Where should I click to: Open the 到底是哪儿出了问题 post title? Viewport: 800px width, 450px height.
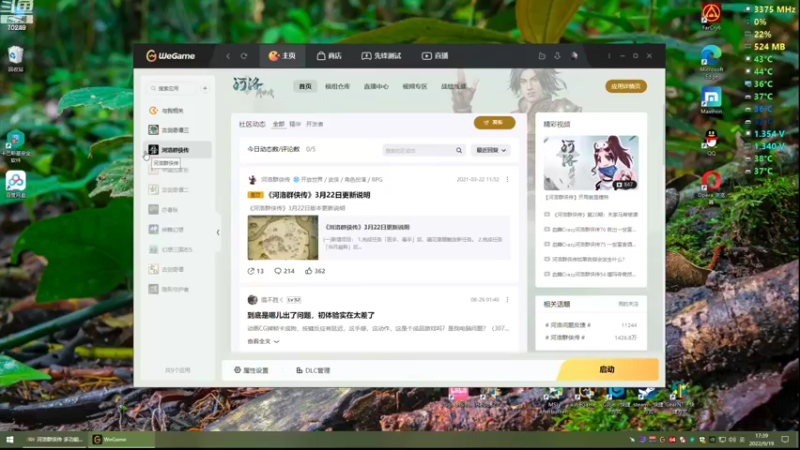click(311, 315)
